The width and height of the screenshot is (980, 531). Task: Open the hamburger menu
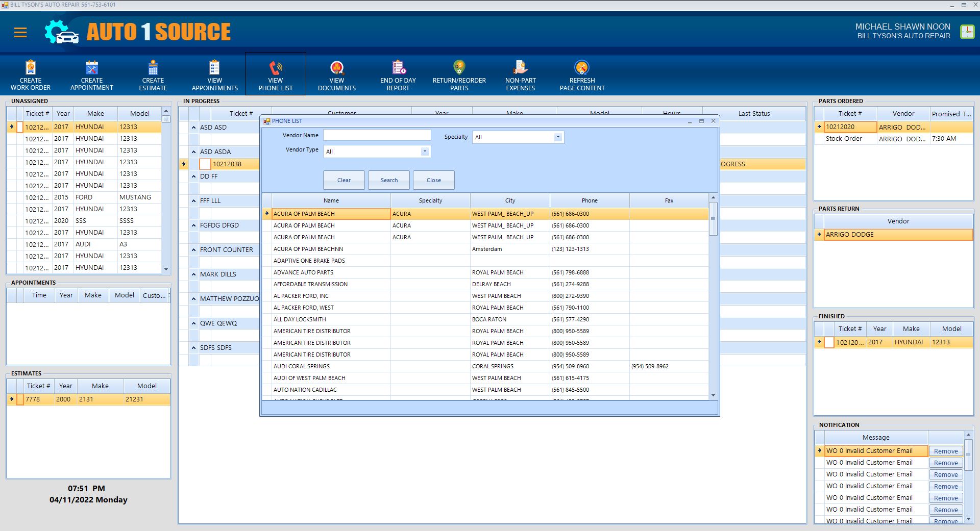click(x=20, y=33)
